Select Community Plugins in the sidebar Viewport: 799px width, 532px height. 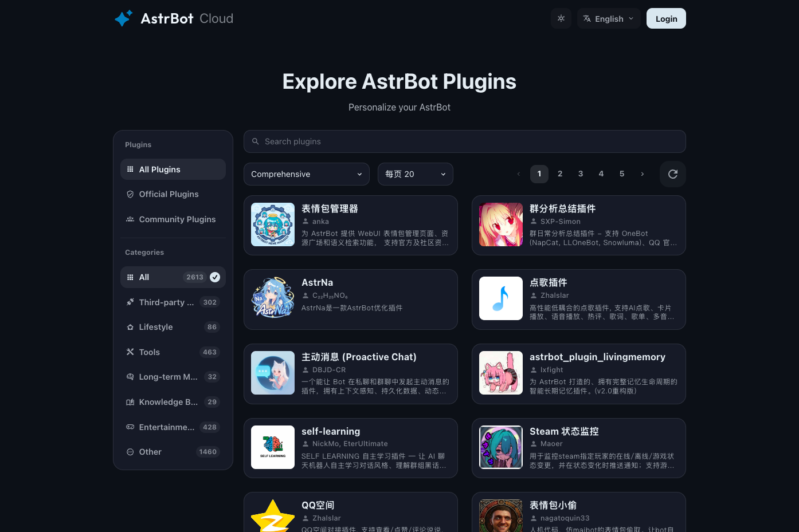pyautogui.click(x=173, y=219)
